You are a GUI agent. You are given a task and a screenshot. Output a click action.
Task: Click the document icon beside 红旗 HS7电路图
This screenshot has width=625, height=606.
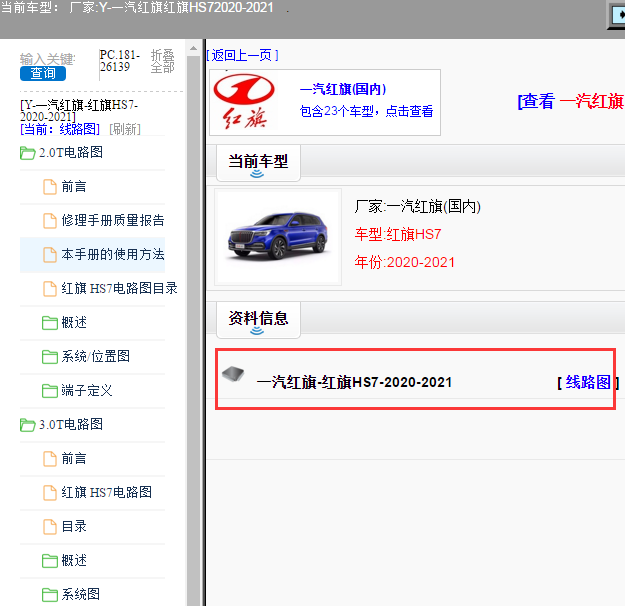coord(50,492)
